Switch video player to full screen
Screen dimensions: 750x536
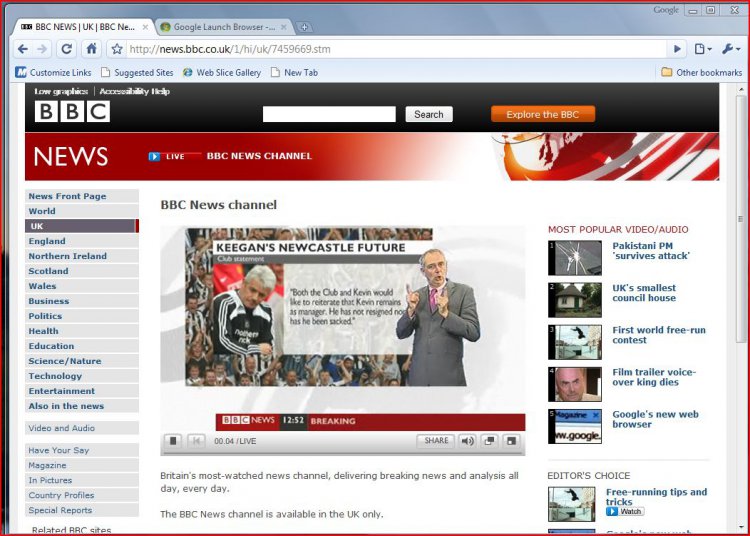(511, 440)
